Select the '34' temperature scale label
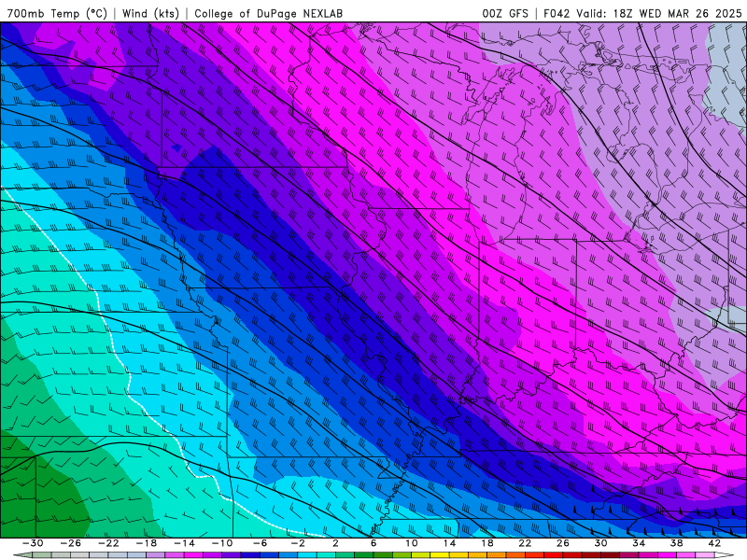747x560 pixels. pos(639,543)
